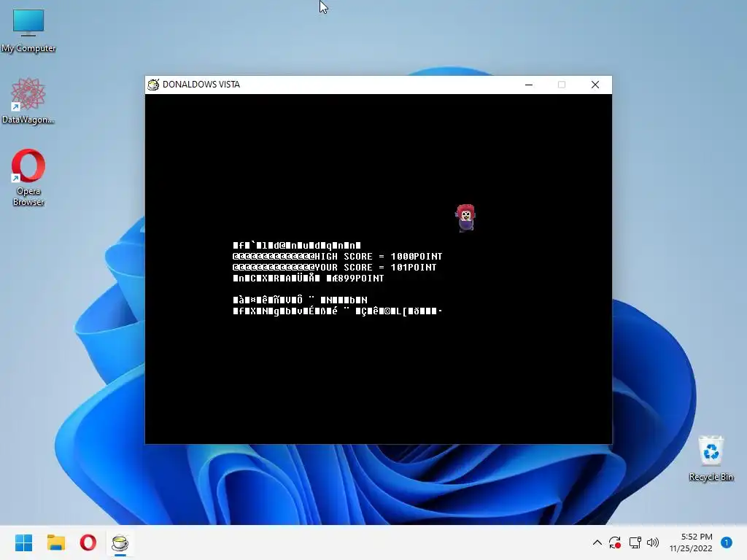This screenshot has height=560, width=747.
Task: Close the DONALDOWS VISTA window
Action: (595, 85)
